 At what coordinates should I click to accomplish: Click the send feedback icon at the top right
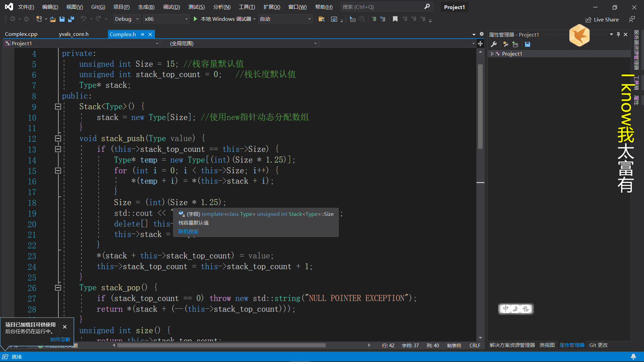pyautogui.click(x=632, y=19)
